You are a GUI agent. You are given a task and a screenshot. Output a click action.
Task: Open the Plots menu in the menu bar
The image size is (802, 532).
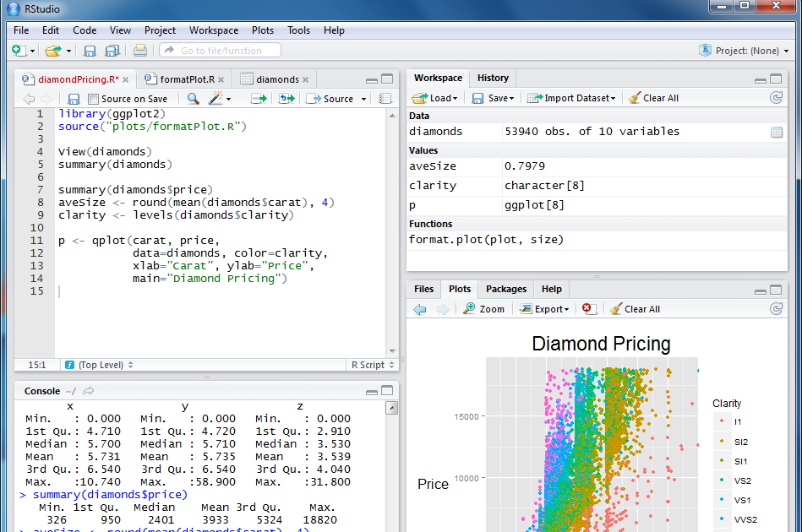pos(263,30)
